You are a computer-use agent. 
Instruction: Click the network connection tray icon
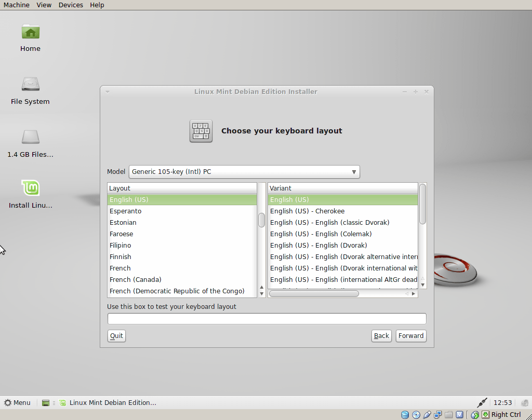click(x=482, y=402)
